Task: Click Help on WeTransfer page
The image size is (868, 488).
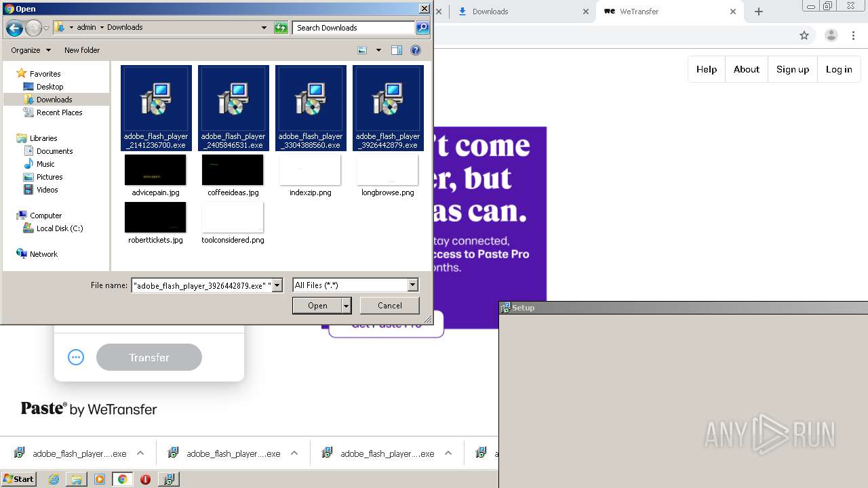Action: (707, 69)
